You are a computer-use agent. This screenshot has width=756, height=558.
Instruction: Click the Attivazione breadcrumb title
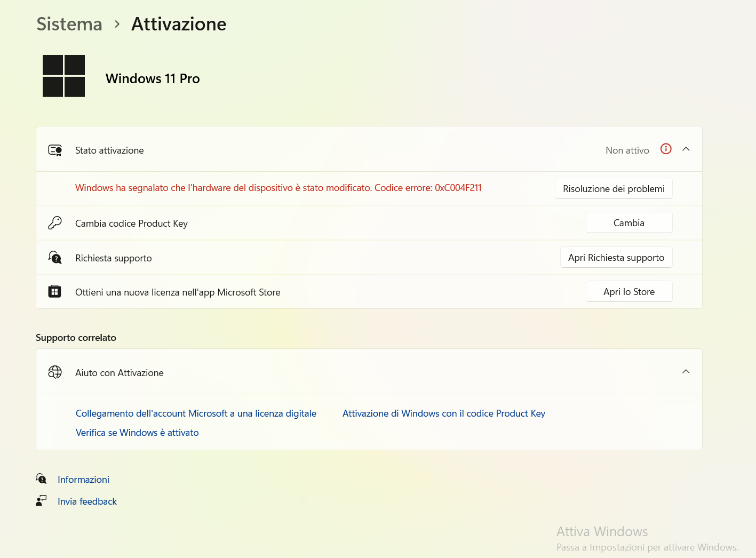pyautogui.click(x=179, y=24)
